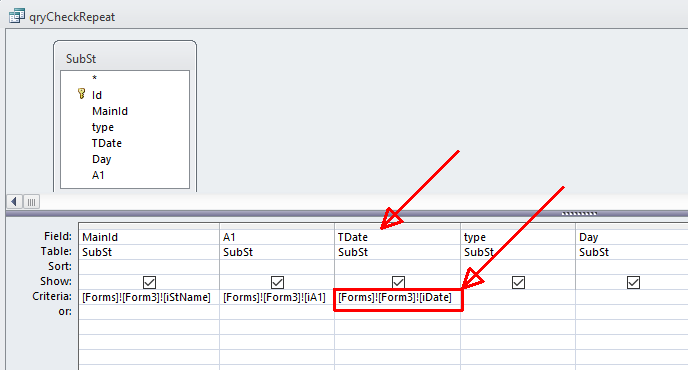Click the scrollbar thumb grip in table pane
Image resolution: width=688 pixels, height=370 pixels.
[x=31, y=202]
